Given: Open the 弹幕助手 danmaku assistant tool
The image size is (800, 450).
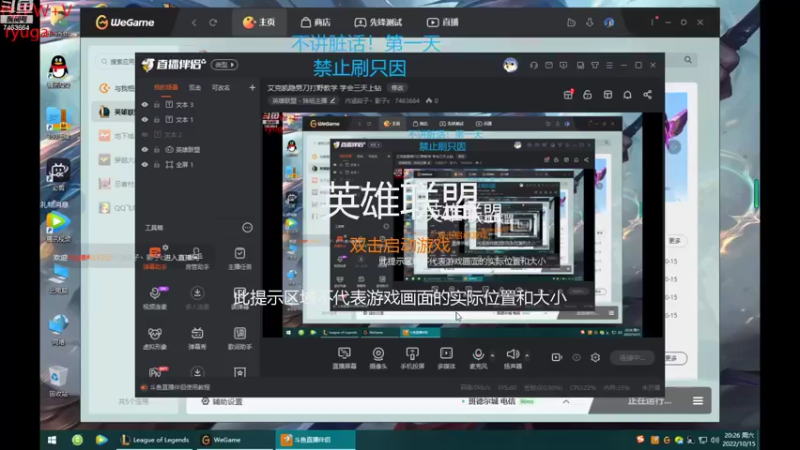Looking at the screenshot, I should (x=155, y=258).
